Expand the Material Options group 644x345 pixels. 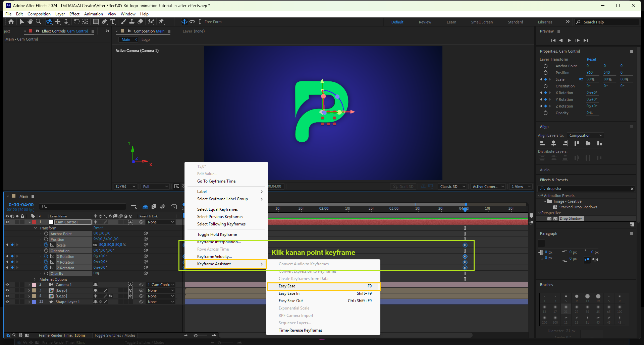coord(35,279)
